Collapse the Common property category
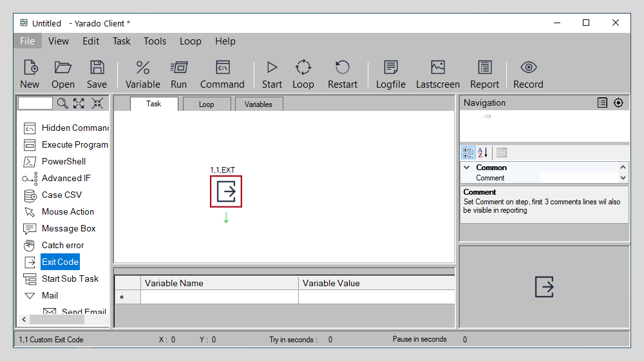The image size is (644, 361). [x=466, y=168]
